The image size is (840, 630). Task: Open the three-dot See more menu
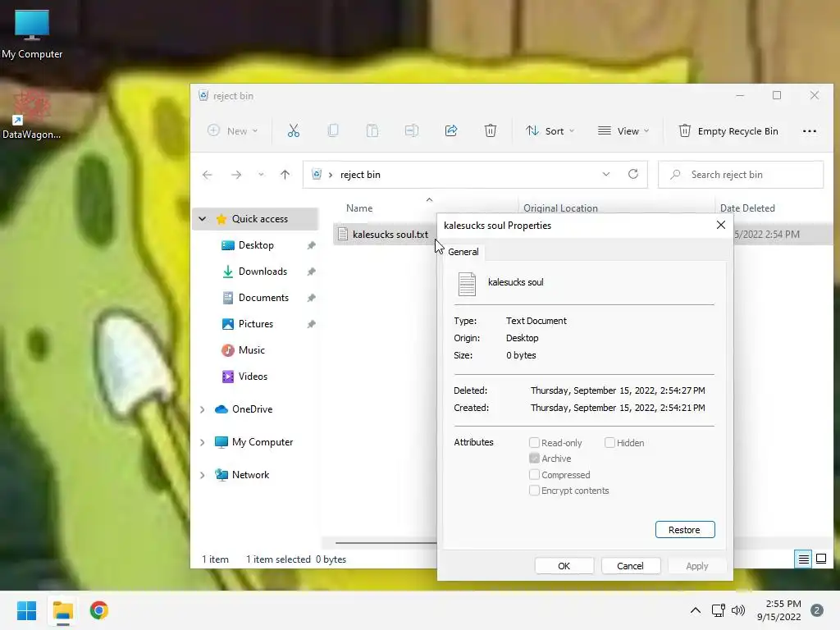810,131
